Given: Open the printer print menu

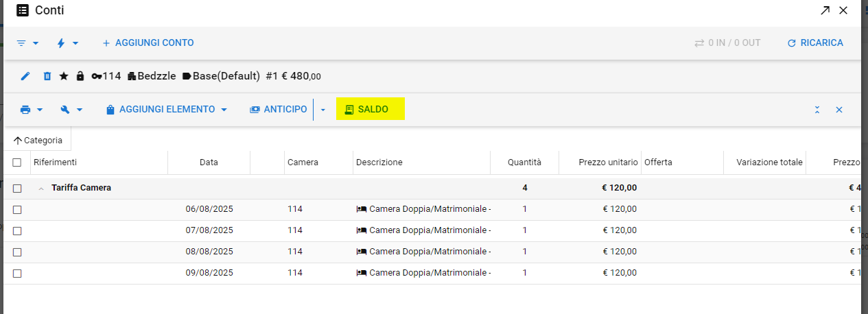Looking at the screenshot, I should pyautogui.click(x=31, y=110).
